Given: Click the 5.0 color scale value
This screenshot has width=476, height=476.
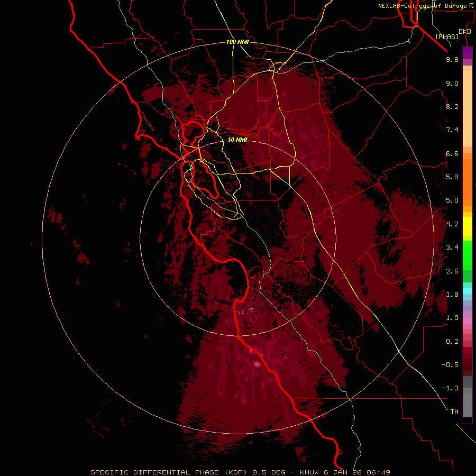Looking at the screenshot, I should point(452,200).
